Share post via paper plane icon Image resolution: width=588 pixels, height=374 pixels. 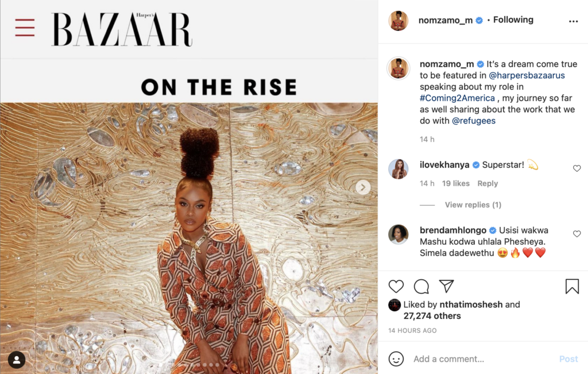[447, 286]
